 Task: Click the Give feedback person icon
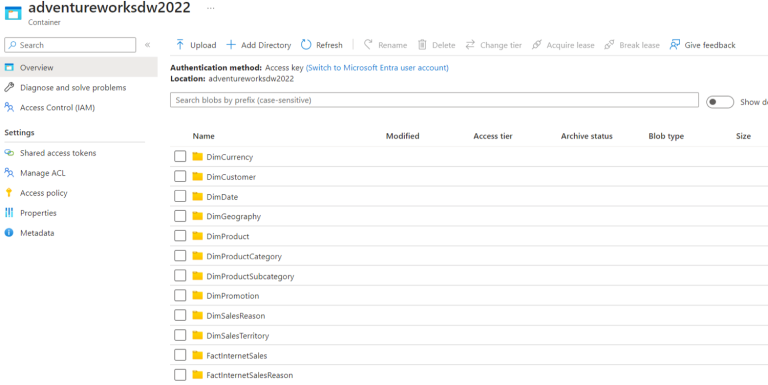coord(674,45)
